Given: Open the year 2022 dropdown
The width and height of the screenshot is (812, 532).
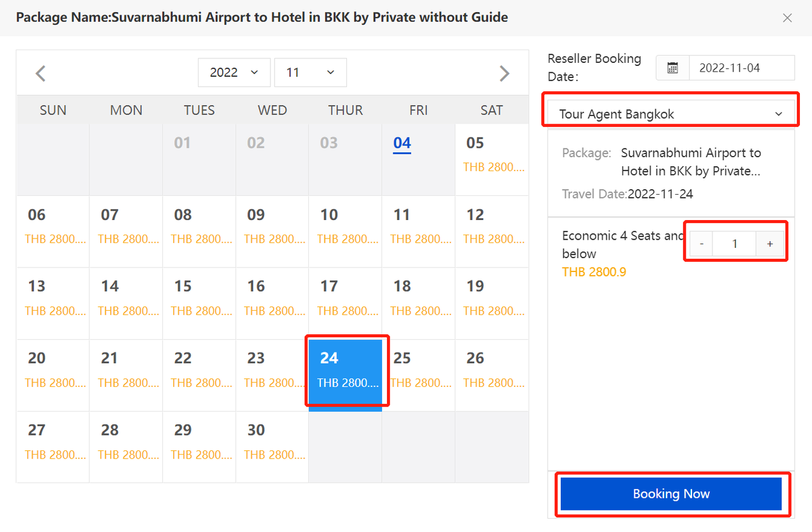Looking at the screenshot, I should [x=234, y=72].
